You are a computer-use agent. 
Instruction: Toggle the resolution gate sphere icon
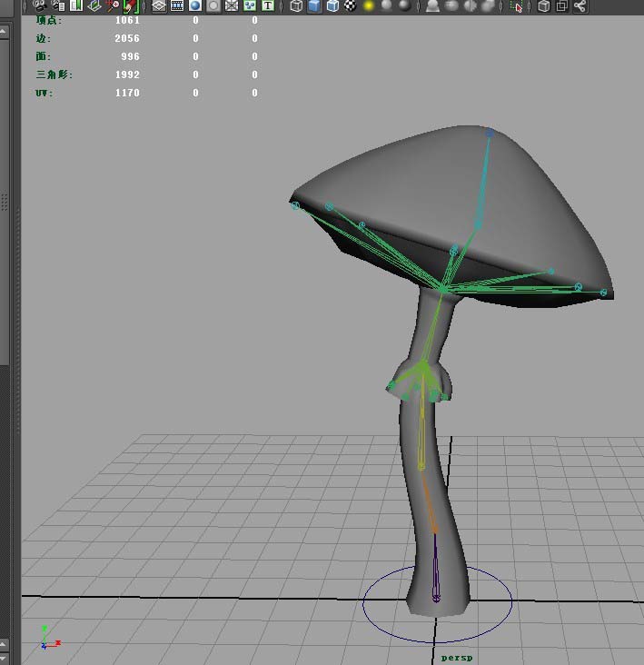[195, 5]
